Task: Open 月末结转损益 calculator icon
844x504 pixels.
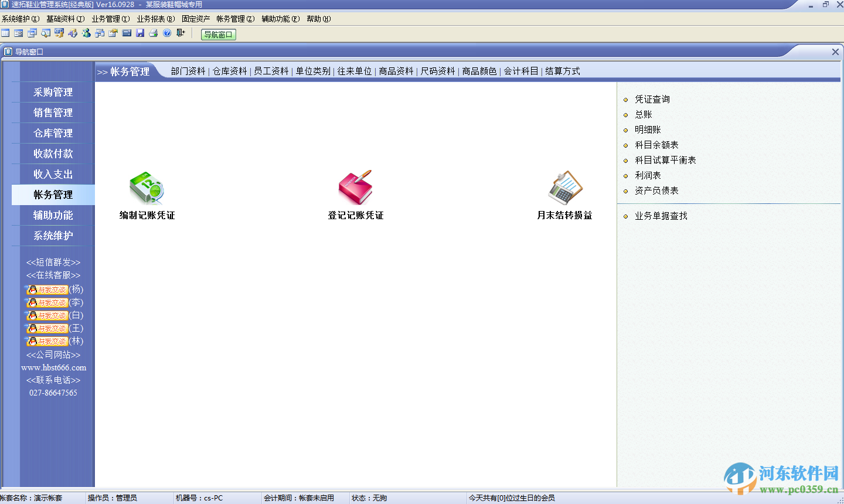Action: [x=565, y=188]
